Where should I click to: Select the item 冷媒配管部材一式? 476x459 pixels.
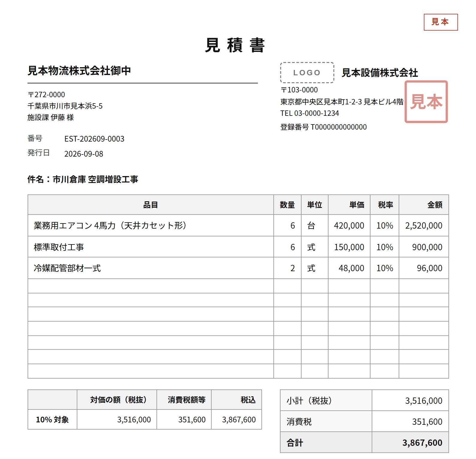[67, 268]
